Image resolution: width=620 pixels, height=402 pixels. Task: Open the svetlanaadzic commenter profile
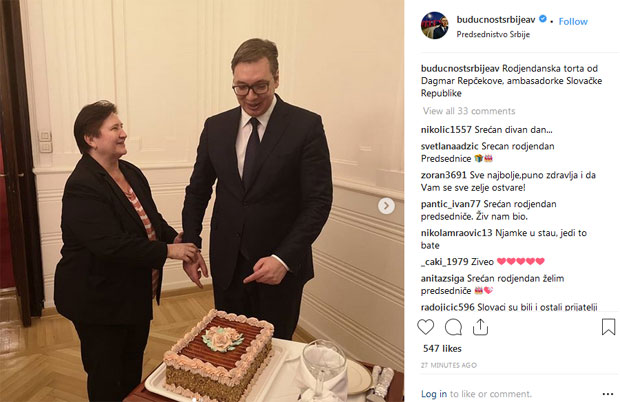tap(450, 146)
